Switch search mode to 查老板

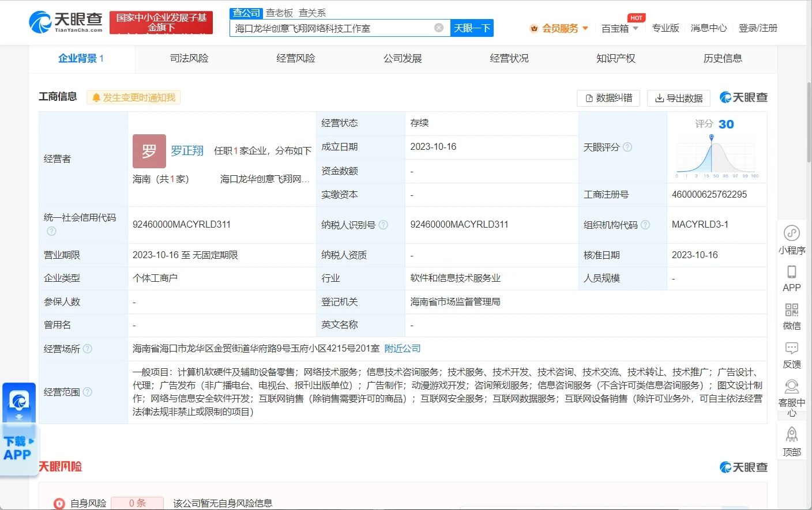pyautogui.click(x=279, y=13)
